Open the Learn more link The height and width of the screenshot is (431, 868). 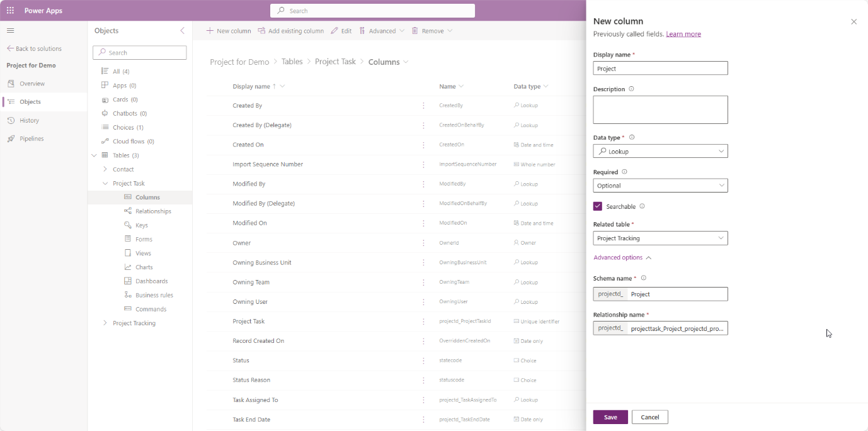click(683, 34)
